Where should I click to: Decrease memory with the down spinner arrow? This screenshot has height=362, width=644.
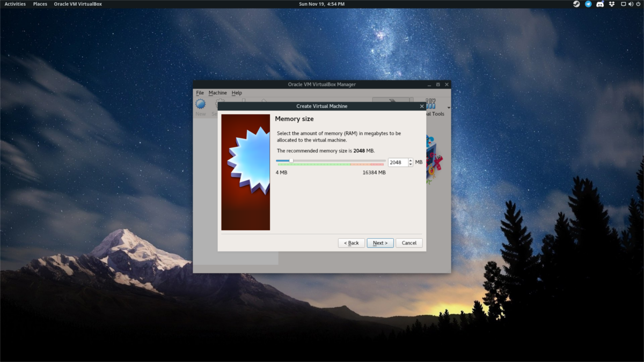click(x=411, y=165)
